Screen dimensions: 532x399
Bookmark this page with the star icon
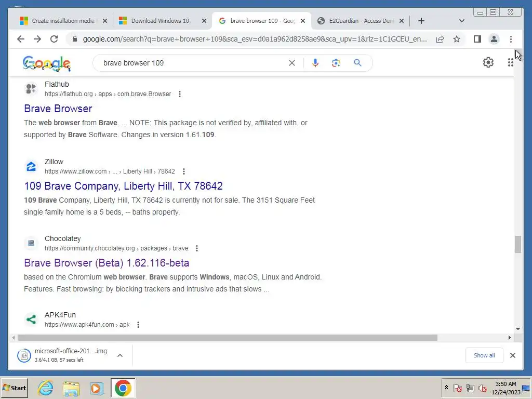pyautogui.click(x=457, y=39)
